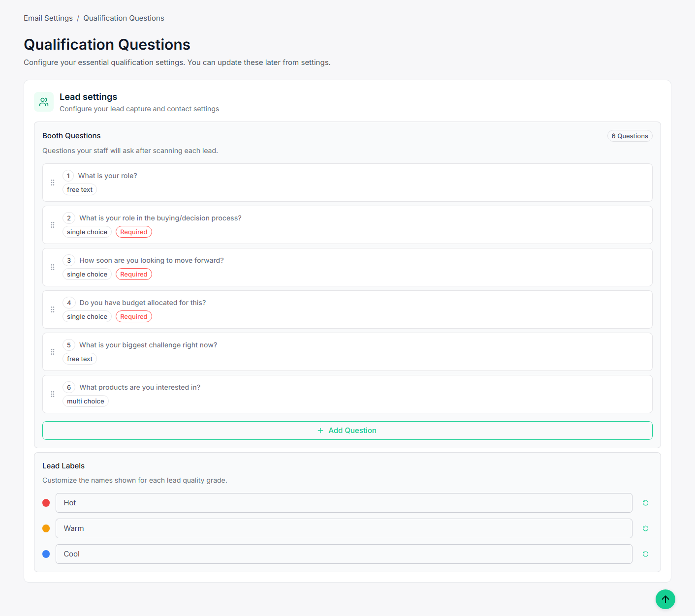Click the 'Booth Questions' section heading

71,136
